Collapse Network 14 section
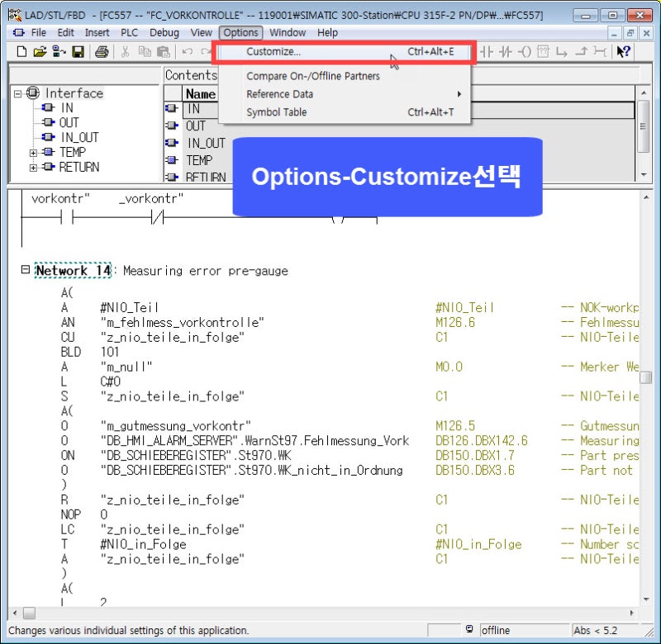Image resolution: width=661 pixels, height=644 pixels. [x=26, y=270]
